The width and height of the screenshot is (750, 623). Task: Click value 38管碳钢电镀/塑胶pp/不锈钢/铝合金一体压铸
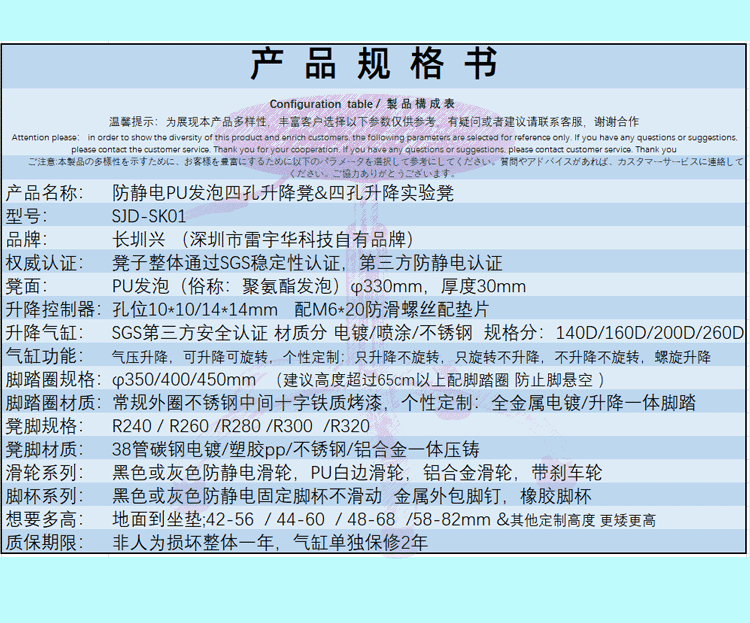point(296,450)
